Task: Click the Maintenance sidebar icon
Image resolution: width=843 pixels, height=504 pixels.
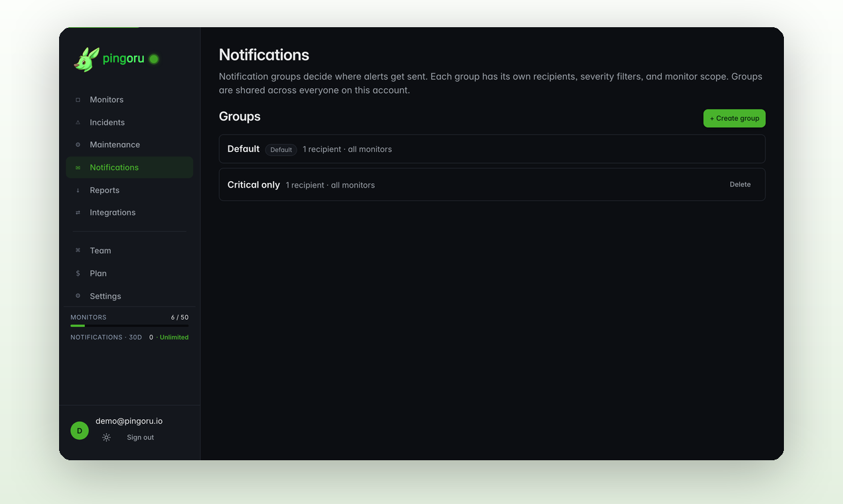Action: click(x=78, y=145)
